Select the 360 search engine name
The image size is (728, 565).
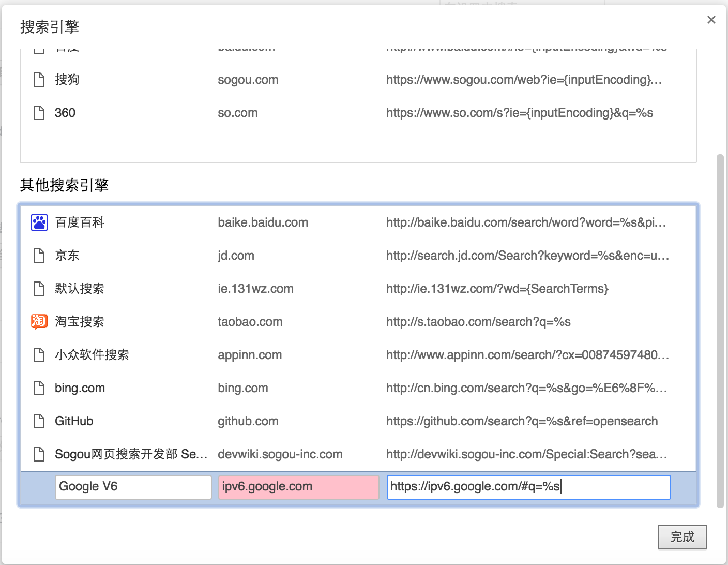click(65, 113)
